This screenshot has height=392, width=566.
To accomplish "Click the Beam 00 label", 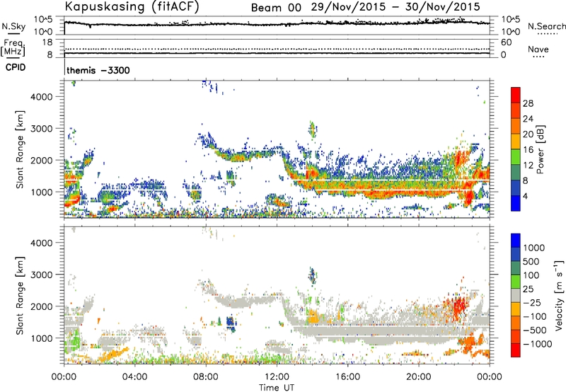I will (276, 8).
